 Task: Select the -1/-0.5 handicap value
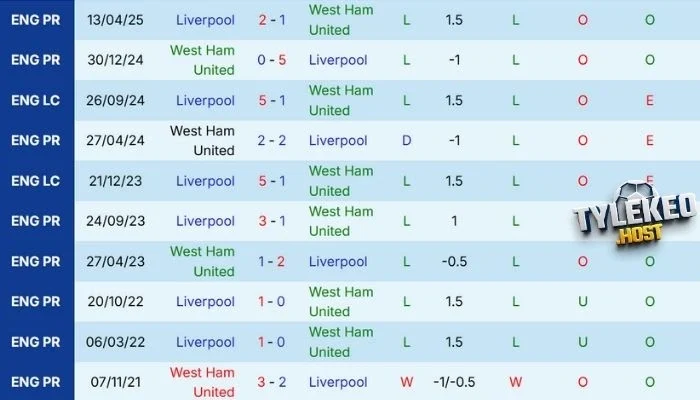tap(453, 382)
